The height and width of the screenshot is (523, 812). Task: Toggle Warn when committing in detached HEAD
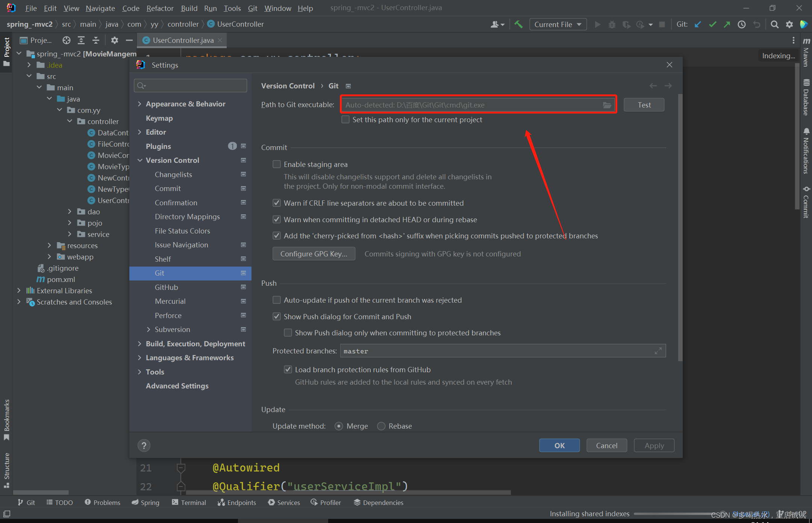tap(277, 220)
